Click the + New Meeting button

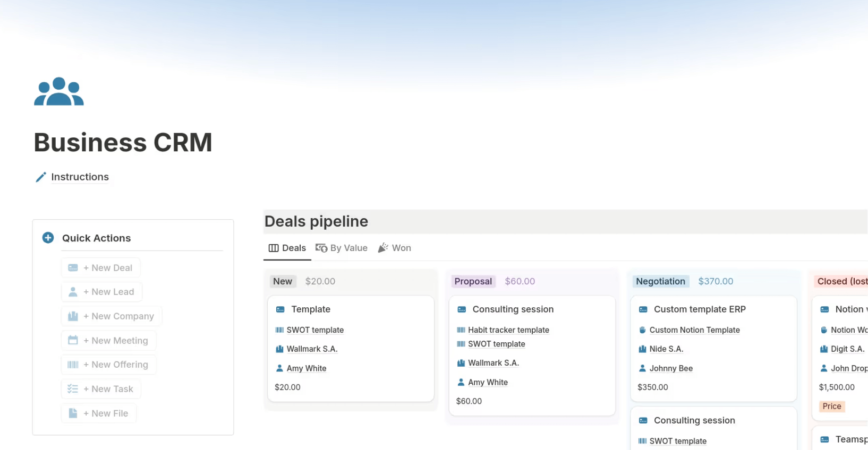click(109, 340)
